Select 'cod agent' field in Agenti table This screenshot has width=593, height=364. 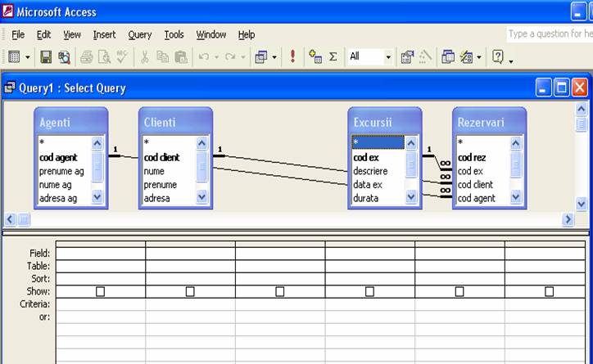58,158
